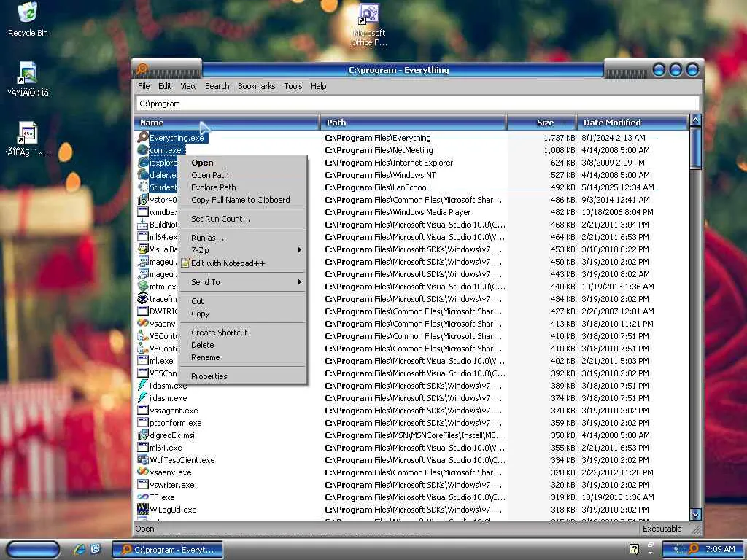Click the Start button on taskbar
This screenshot has height=560, width=747.
(x=33, y=549)
